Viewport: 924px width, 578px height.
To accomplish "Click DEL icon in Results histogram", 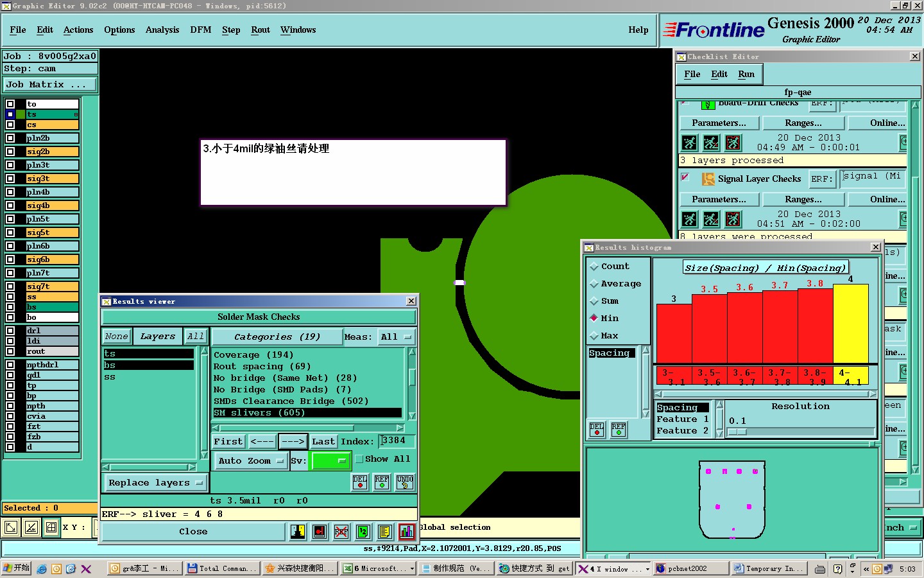I will pos(597,429).
